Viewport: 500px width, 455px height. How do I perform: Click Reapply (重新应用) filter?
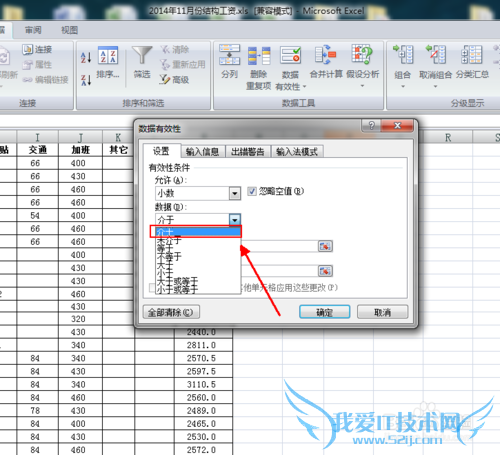point(182,64)
